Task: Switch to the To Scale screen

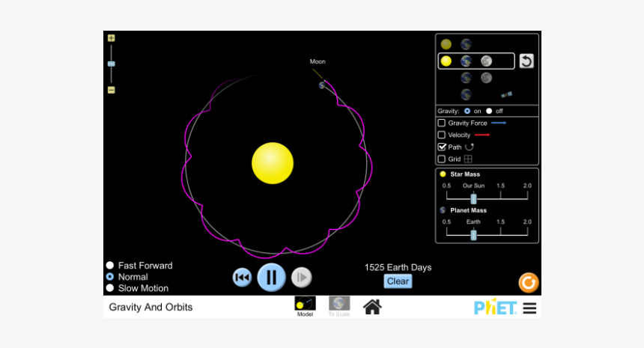Action: click(x=339, y=307)
